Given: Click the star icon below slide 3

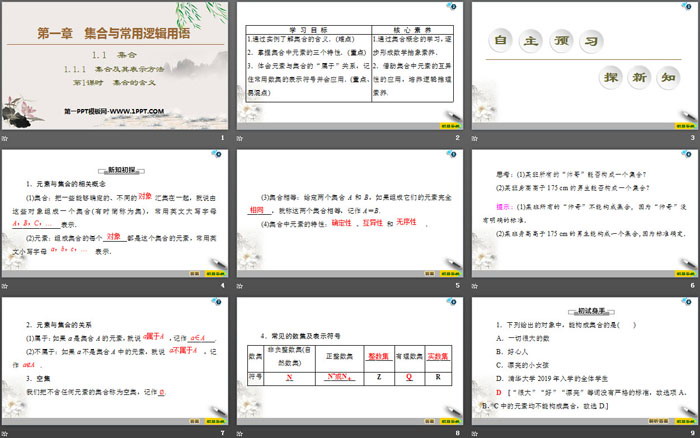Looking at the screenshot, I should 476,138.
